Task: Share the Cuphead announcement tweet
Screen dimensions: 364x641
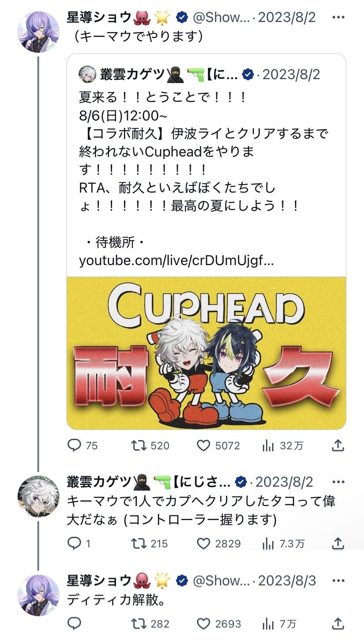Action: (337, 446)
